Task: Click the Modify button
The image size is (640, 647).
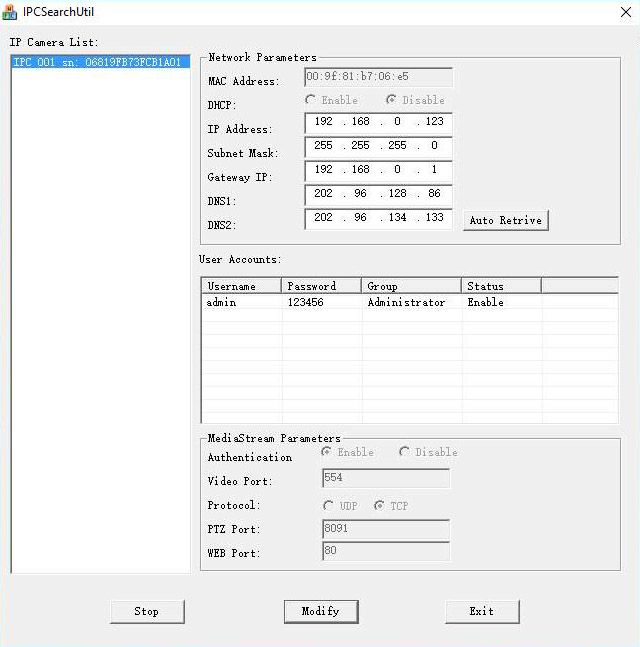Action: point(320,611)
